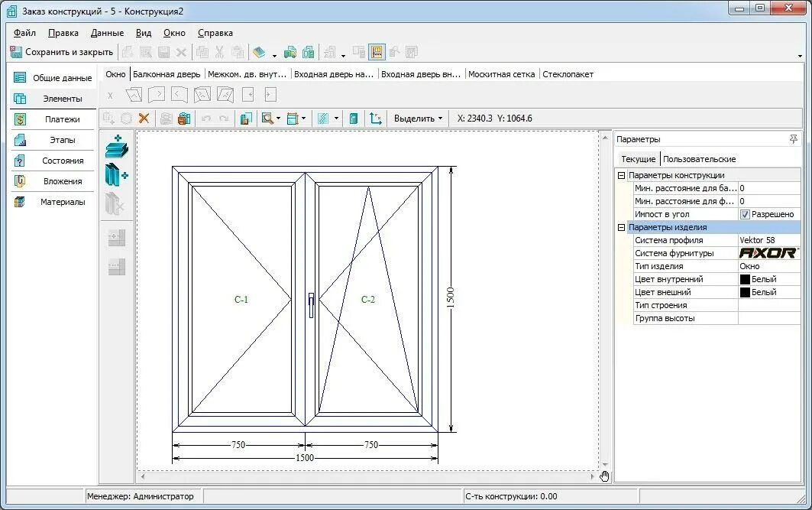Open the Выделить dropdown
Screen dimensions: 812x510
[419, 119]
